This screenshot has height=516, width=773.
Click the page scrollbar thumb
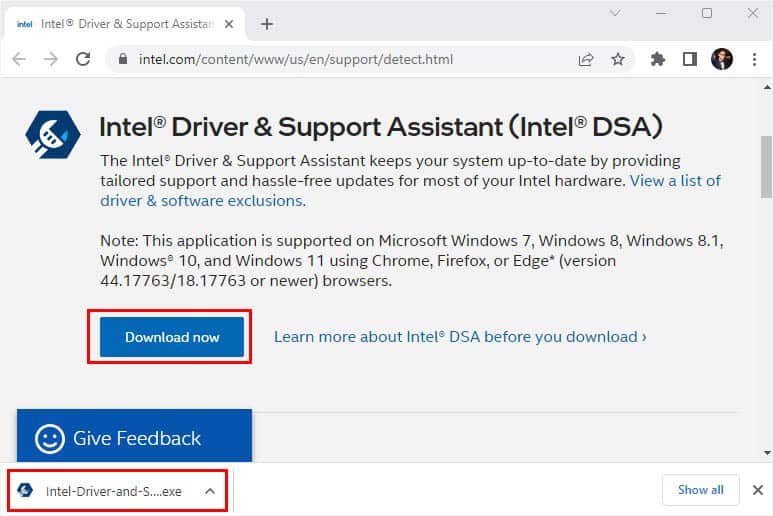tap(767, 166)
